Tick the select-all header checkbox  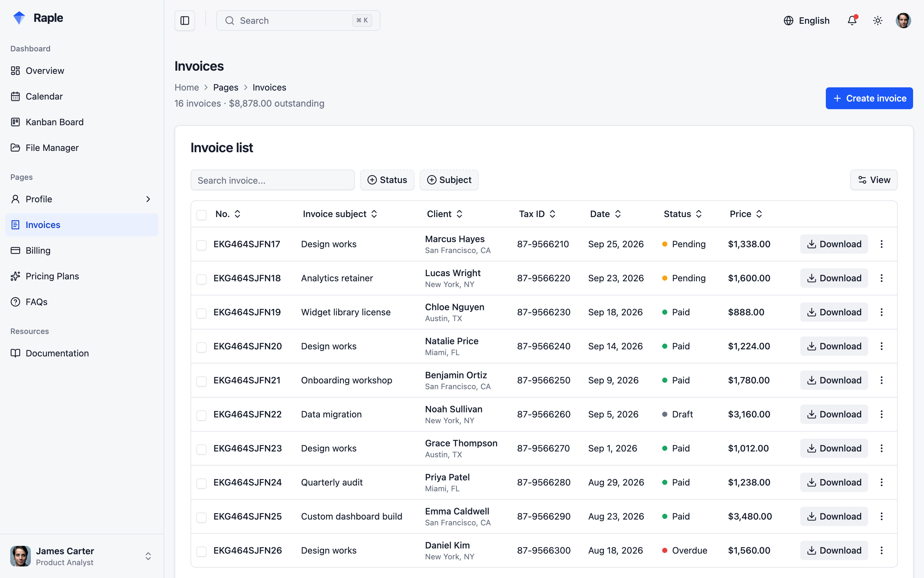click(201, 215)
